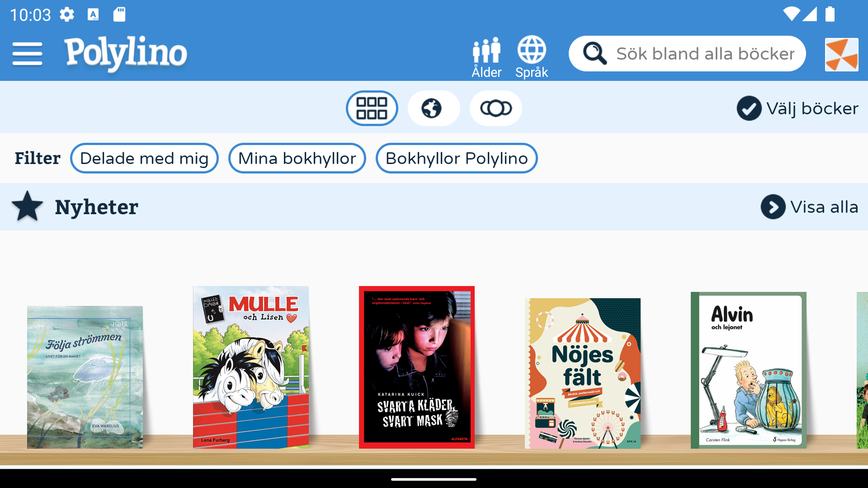The height and width of the screenshot is (488, 868).
Task: Switch to grid bookshelf view
Action: point(372,108)
